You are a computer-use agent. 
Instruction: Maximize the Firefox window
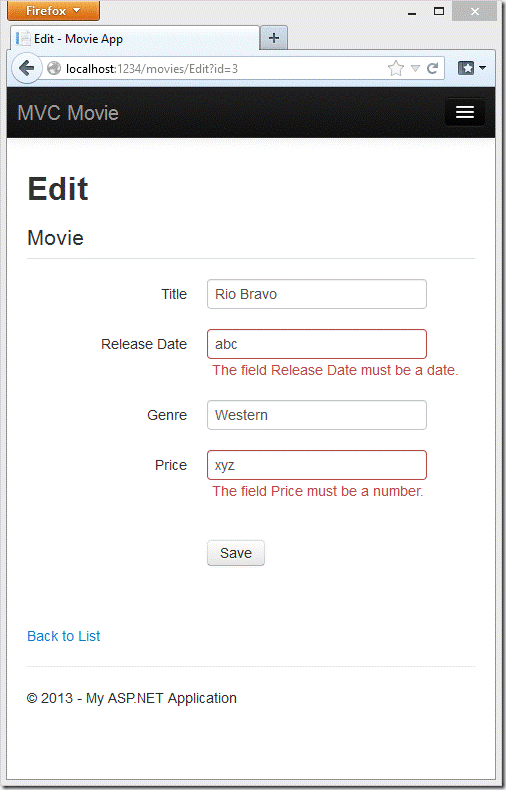tap(439, 11)
